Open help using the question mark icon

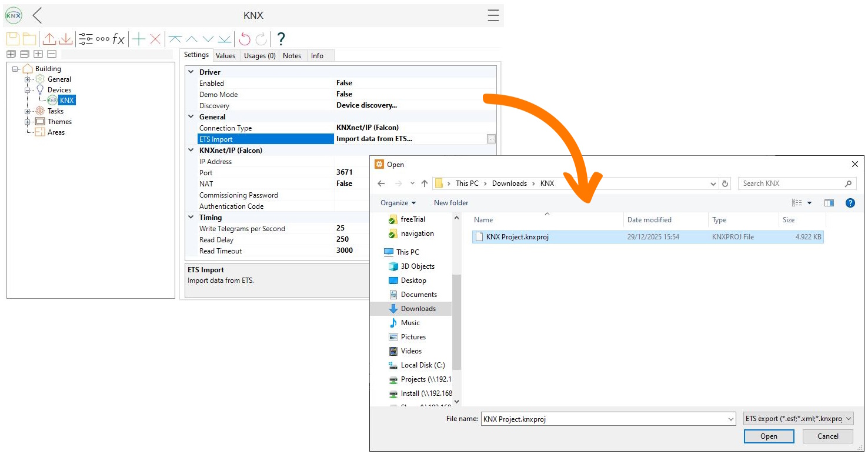coord(281,38)
